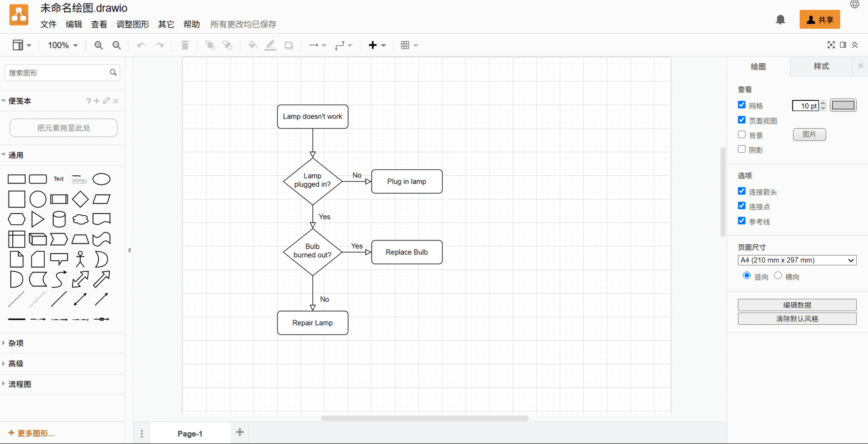Image resolution: width=868 pixels, height=444 pixels.
Task: Click the search shapes magnifier icon
Action: (113, 72)
